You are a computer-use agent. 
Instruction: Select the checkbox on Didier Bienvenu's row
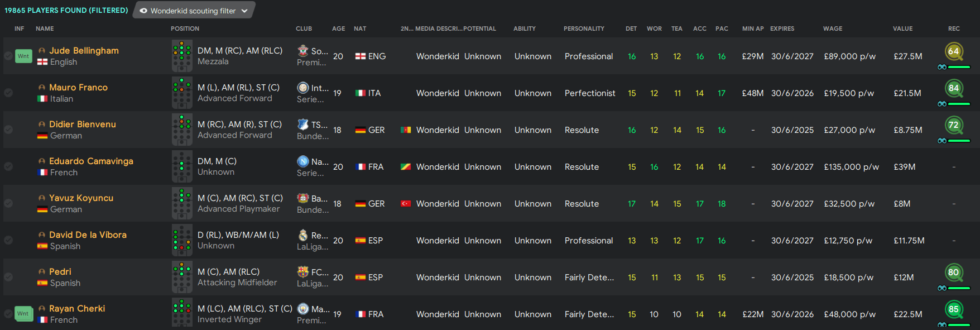click(x=8, y=130)
